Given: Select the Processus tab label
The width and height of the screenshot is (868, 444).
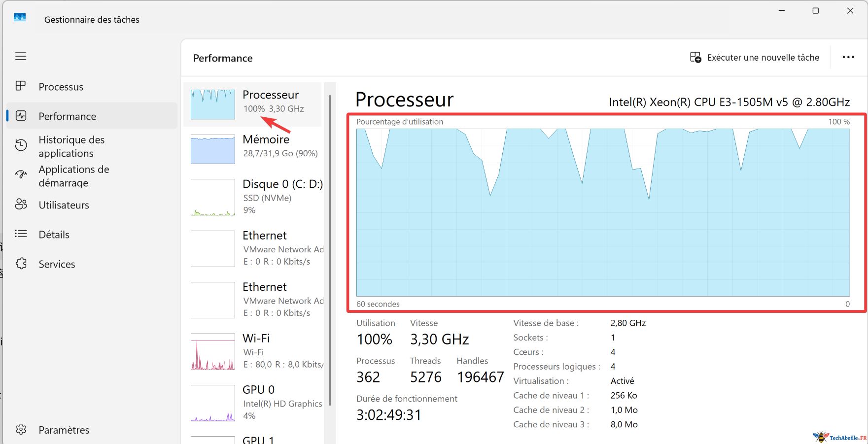Looking at the screenshot, I should pyautogui.click(x=61, y=87).
